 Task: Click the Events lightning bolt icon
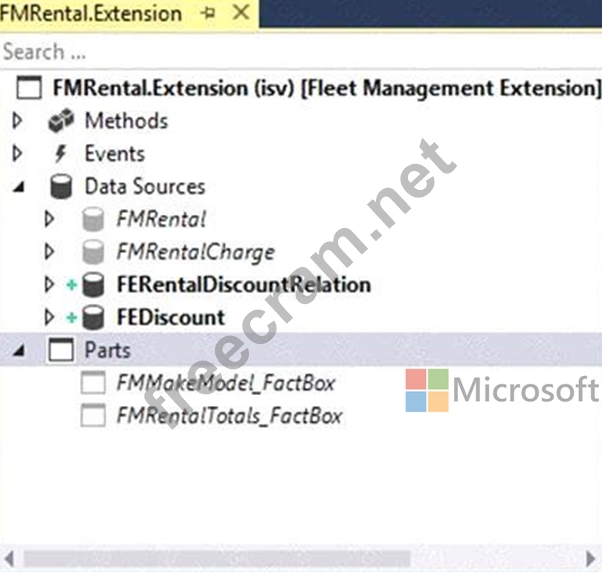coord(61,154)
